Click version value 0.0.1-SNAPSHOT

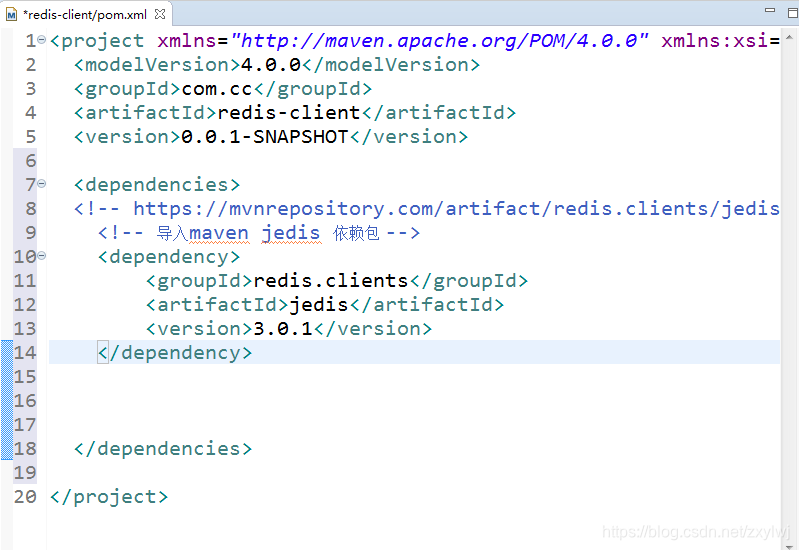point(264,137)
